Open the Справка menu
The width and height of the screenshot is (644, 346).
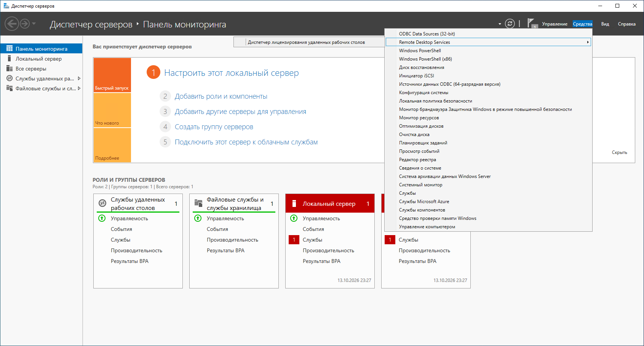coord(626,24)
